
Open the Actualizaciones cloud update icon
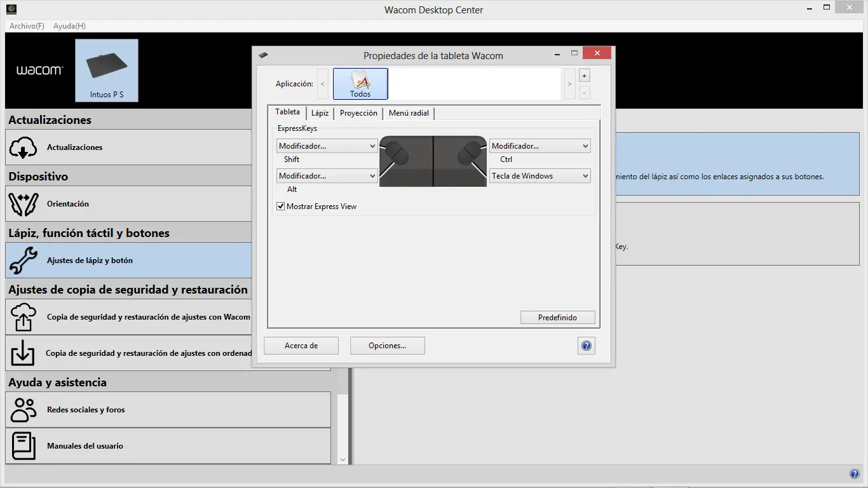[24, 147]
